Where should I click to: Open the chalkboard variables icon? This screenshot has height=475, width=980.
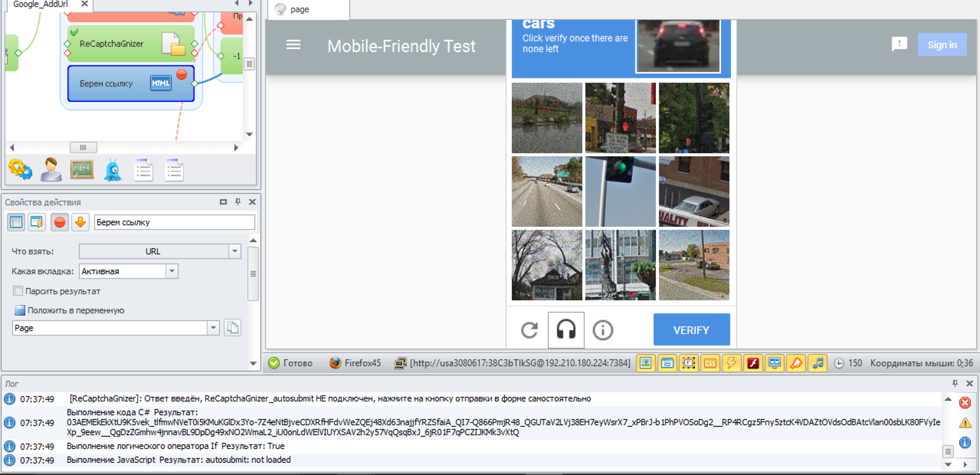(82, 170)
